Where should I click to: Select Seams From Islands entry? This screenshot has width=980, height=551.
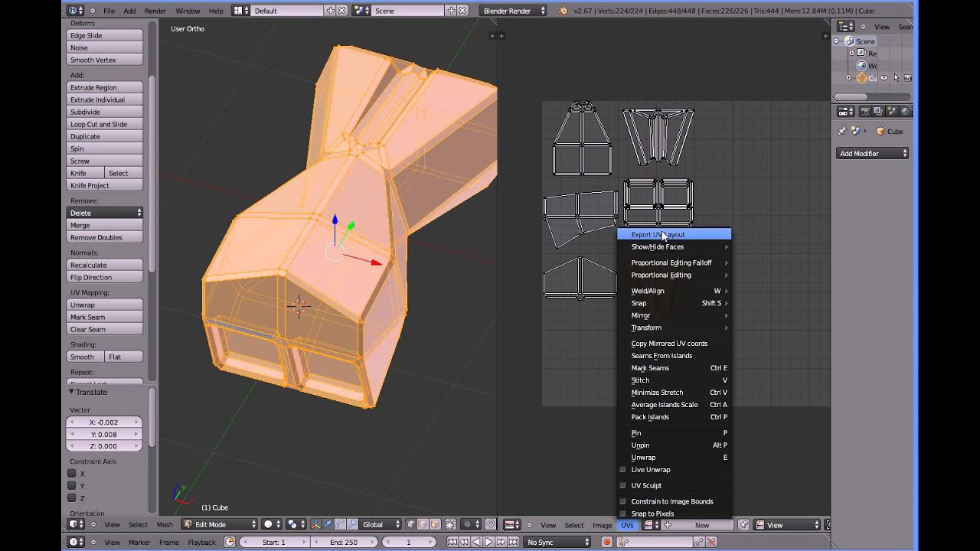(674, 356)
